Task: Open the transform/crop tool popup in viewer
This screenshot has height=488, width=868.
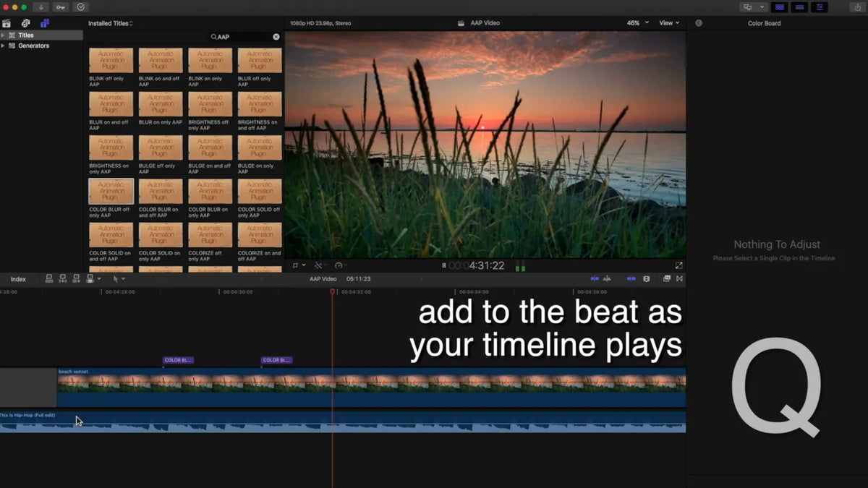Action: click(298, 265)
